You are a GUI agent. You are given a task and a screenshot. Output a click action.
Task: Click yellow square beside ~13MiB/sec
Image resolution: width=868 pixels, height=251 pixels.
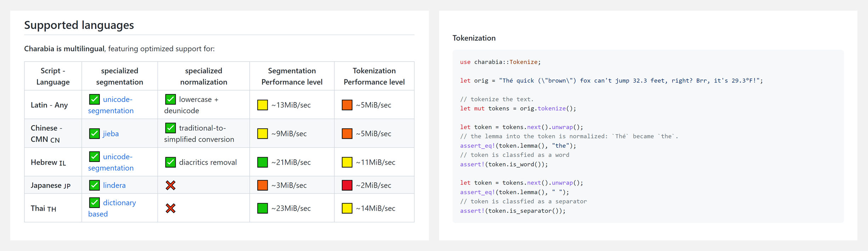pos(262,105)
